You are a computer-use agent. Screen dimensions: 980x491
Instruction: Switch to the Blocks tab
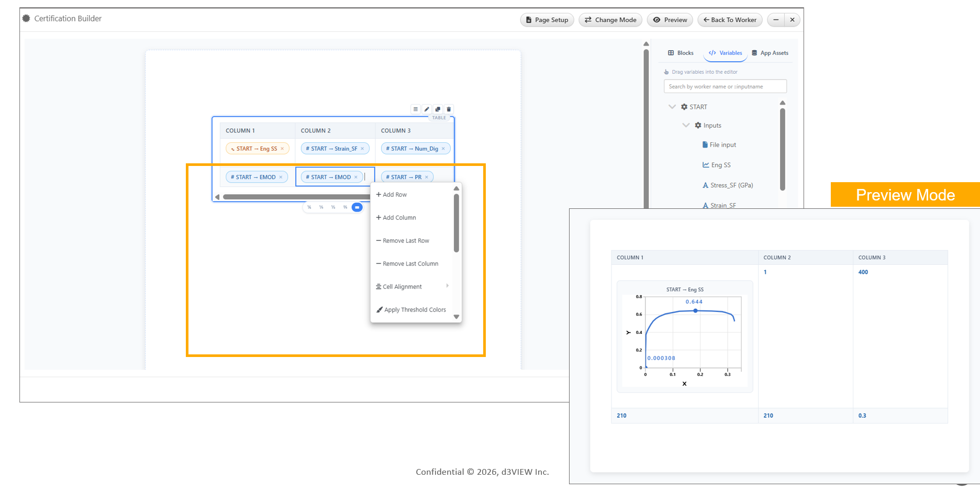click(x=681, y=53)
